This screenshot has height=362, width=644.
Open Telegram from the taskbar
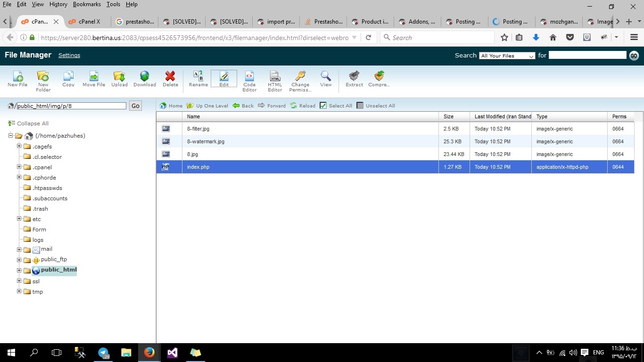(x=104, y=353)
